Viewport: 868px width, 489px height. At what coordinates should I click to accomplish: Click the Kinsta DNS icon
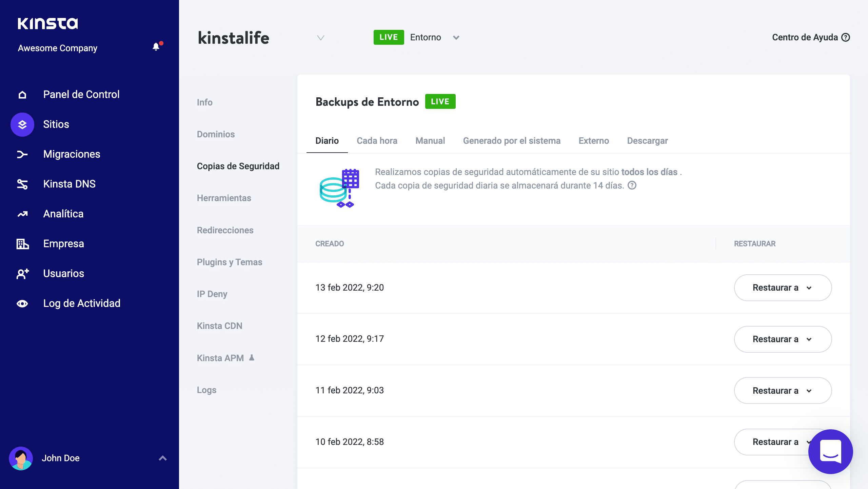click(22, 184)
